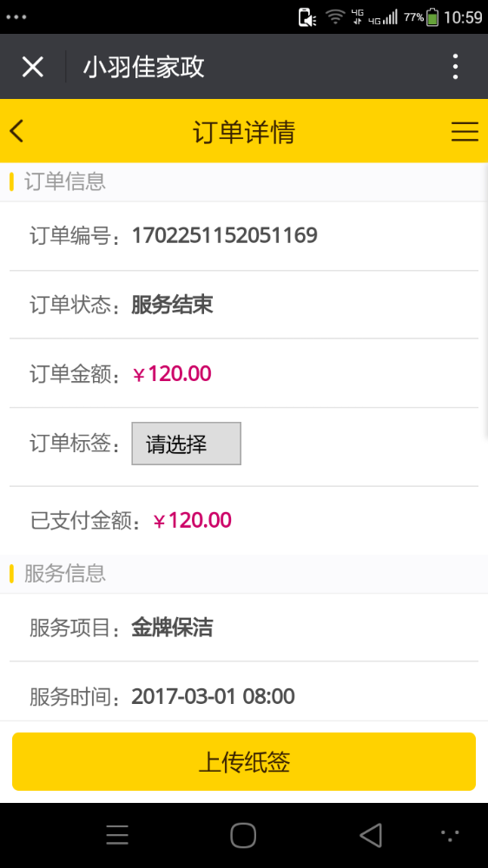Tap the 订单详情 page title

(244, 132)
